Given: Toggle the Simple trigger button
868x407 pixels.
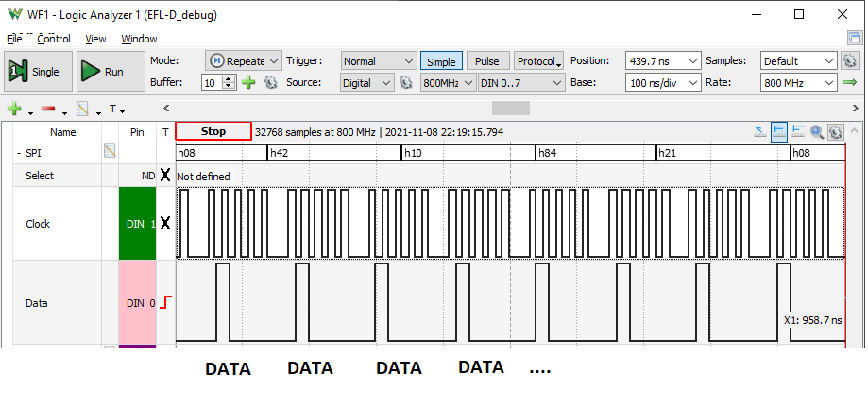Looking at the screenshot, I should [441, 61].
